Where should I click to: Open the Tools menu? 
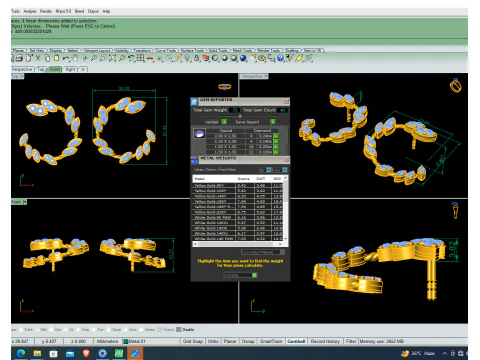[15, 11]
